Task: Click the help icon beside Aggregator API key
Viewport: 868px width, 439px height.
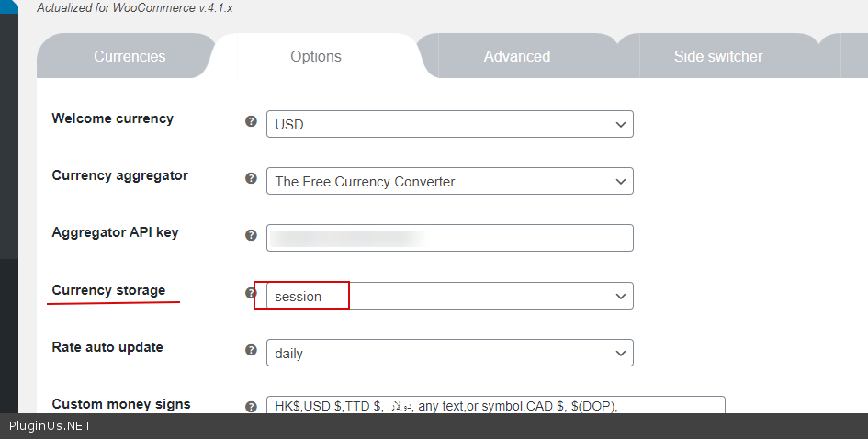Action: (x=251, y=235)
